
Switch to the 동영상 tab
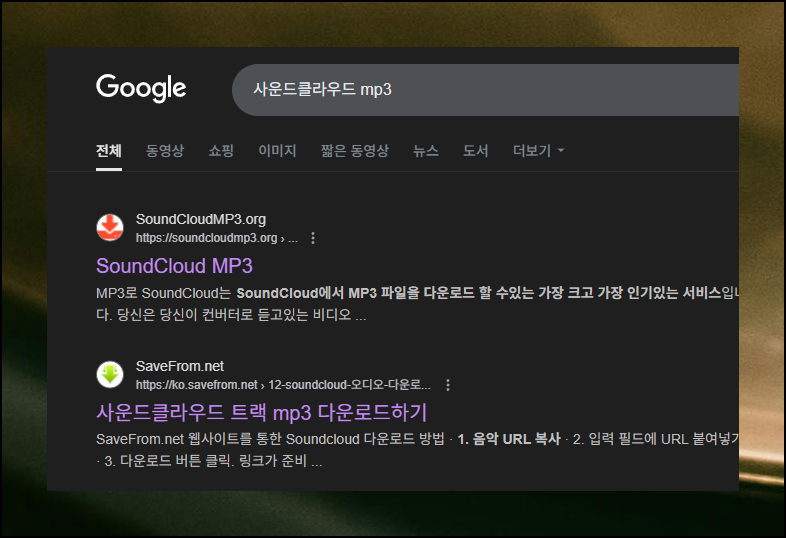[x=165, y=150]
